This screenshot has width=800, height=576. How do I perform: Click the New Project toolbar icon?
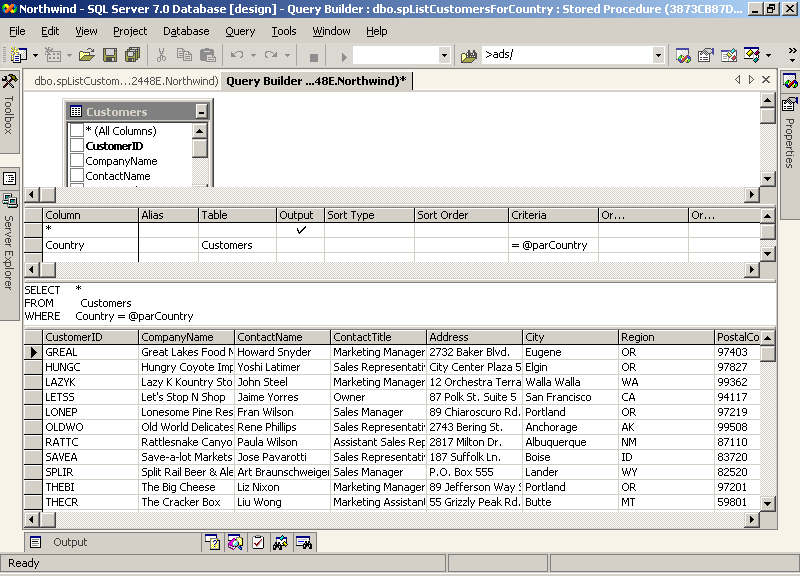point(19,55)
